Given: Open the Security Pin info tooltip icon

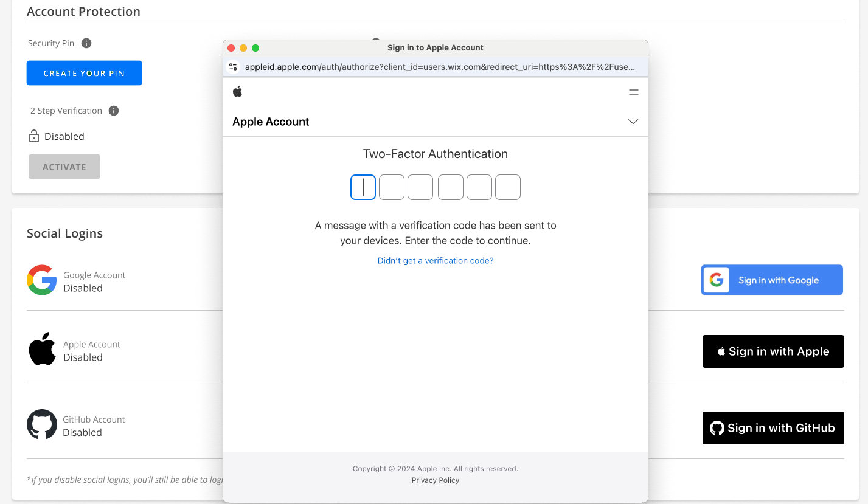Looking at the screenshot, I should (x=85, y=43).
